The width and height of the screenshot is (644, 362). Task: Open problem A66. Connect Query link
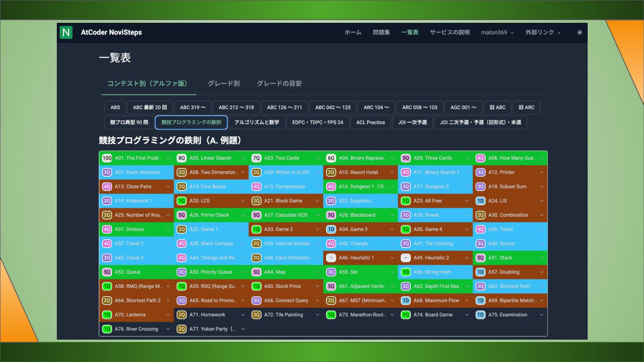286,301
